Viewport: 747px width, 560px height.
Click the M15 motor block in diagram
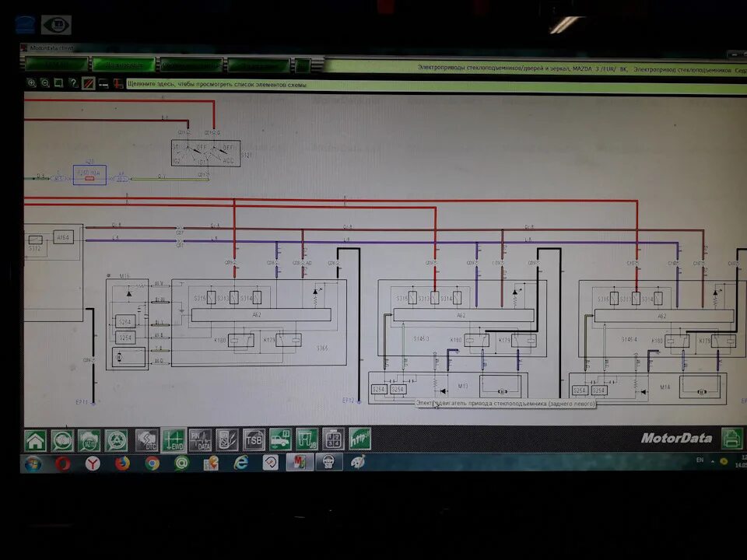point(127,325)
